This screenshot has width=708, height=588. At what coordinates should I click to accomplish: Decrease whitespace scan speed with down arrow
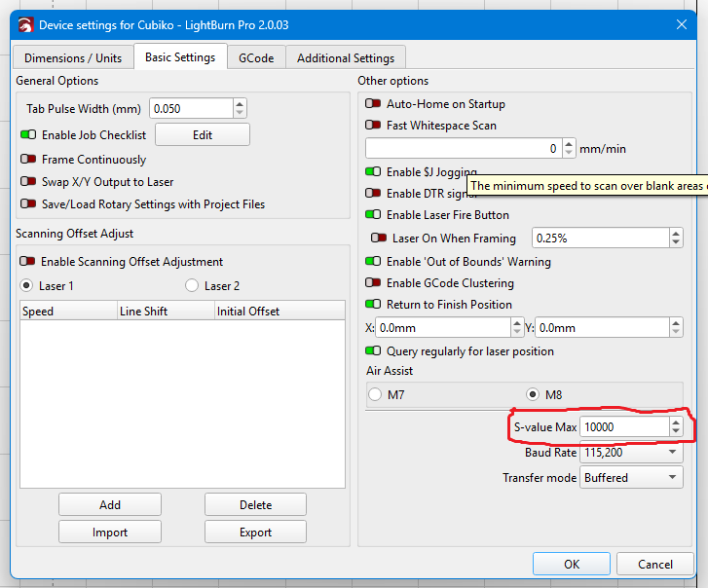(x=569, y=154)
